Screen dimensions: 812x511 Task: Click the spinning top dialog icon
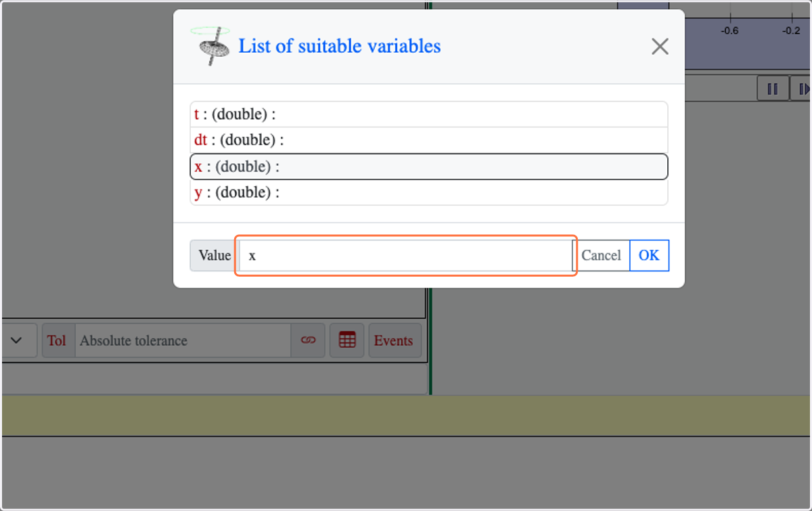(x=210, y=45)
